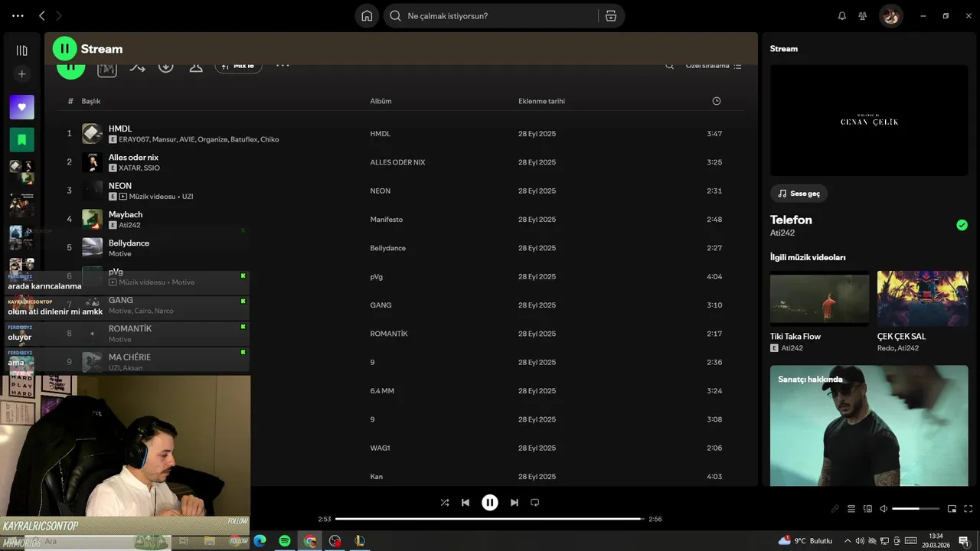Go back with the left arrow
Image resolution: width=980 pixels, height=551 pixels.
42,15
